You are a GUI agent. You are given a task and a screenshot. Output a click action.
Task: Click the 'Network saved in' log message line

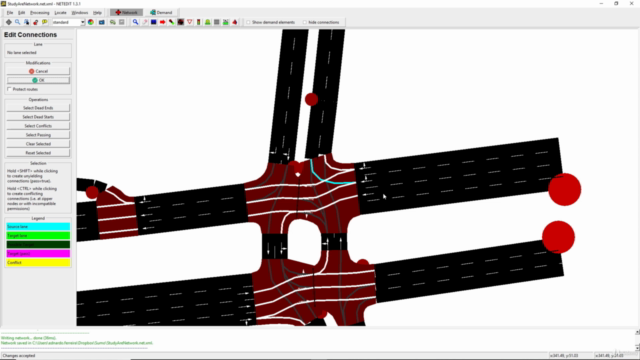coord(77,343)
